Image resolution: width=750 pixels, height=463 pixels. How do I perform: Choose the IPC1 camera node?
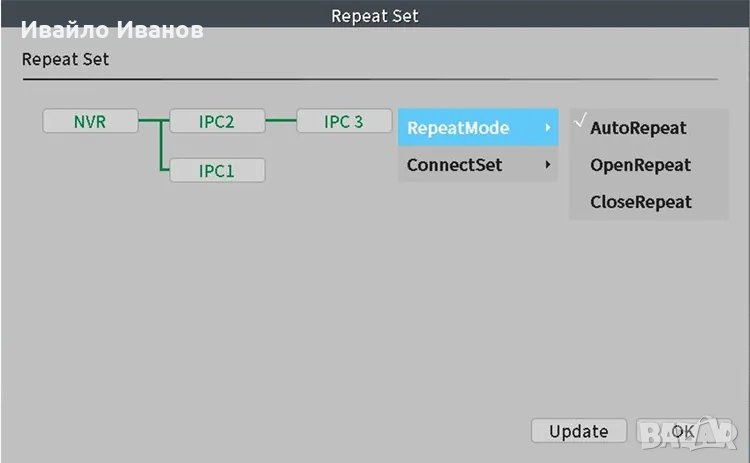click(216, 171)
